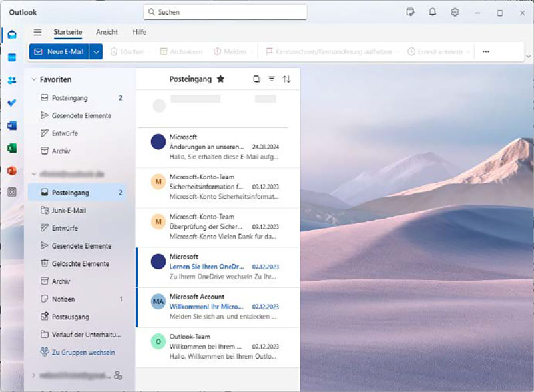The width and height of the screenshot is (534, 392).
Task: Open the Microsoft mail from 24.08.2024
Action: point(218,147)
